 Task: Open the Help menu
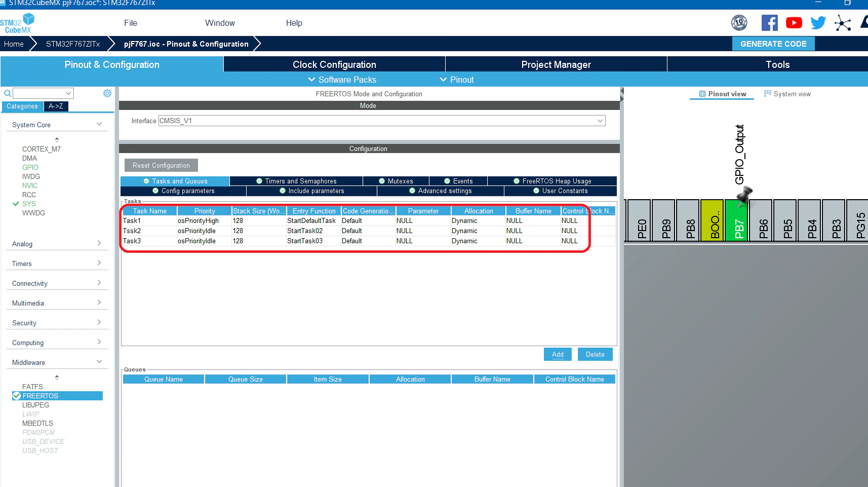[x=294, y=23]
